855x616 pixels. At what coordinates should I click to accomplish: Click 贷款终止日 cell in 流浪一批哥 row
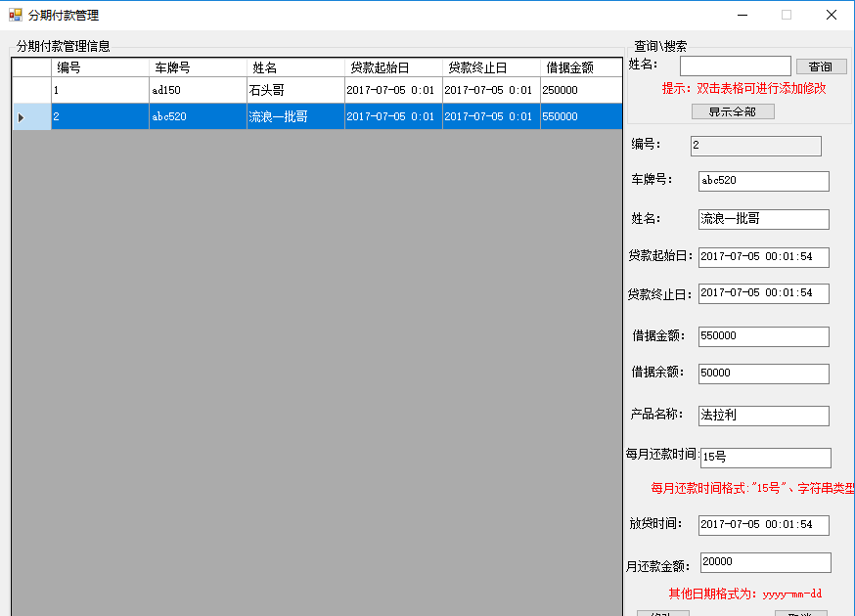tap(491, 116)
